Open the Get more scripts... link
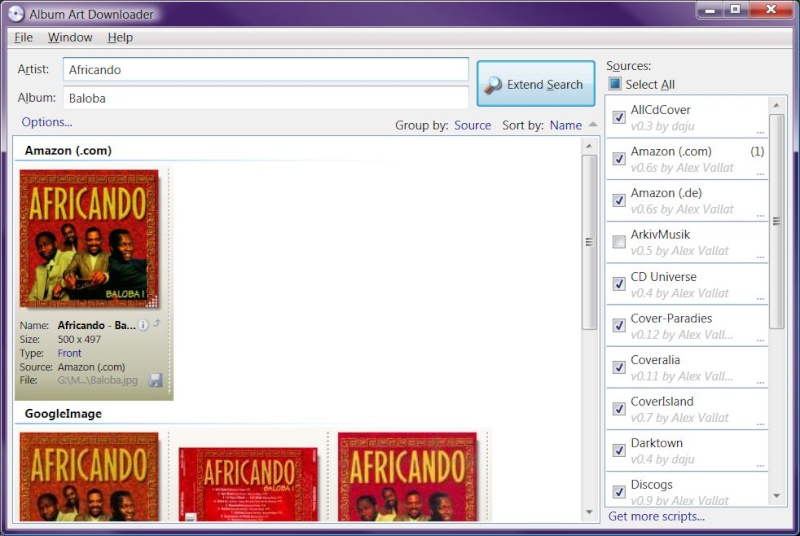The height and width of the screenshot is (536, 800). 656,516
